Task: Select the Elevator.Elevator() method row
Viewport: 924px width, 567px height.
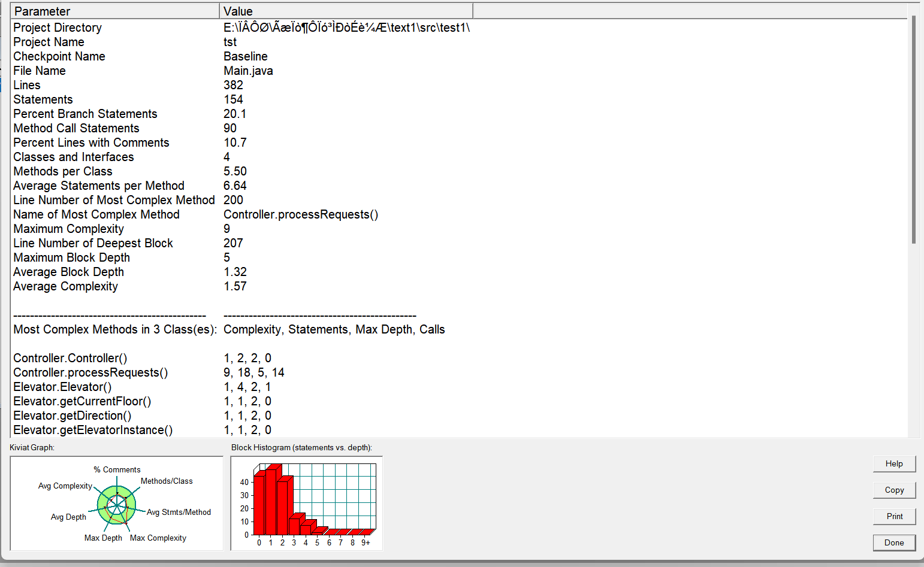Action: tap(459, 387)
